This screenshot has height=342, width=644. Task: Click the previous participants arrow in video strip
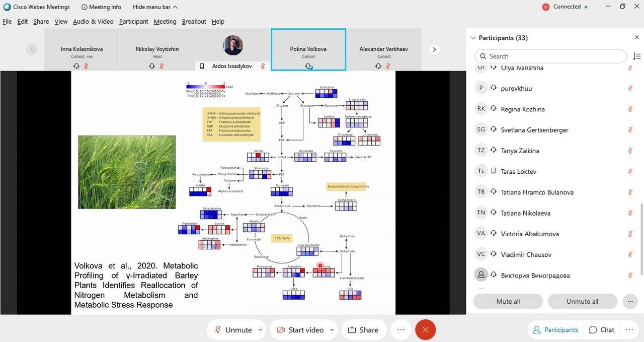tap(31, 49)
